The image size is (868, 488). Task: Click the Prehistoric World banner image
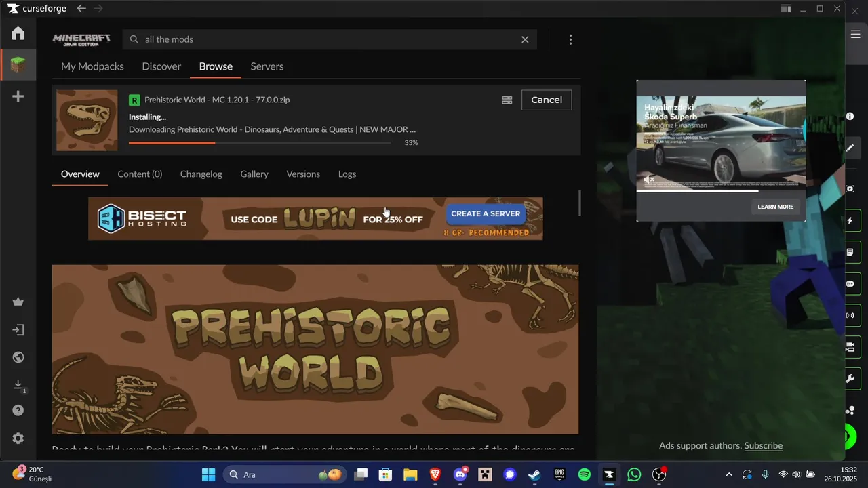(315, 349)
